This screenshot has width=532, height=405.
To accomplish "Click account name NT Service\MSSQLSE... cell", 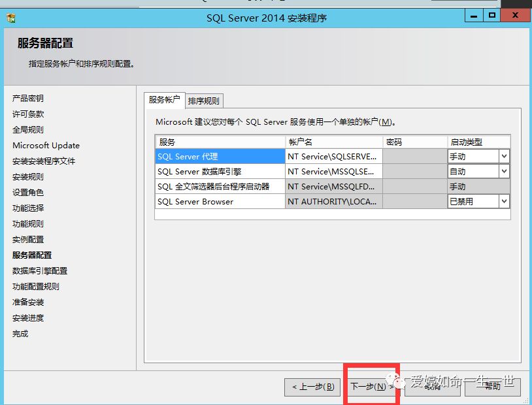I will point(334,172).
